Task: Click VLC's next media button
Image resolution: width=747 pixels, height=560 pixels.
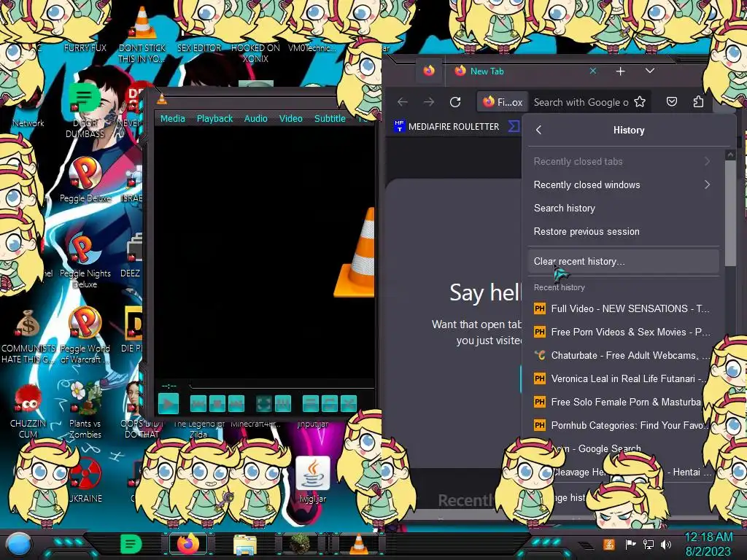Action: click(236, 404)
